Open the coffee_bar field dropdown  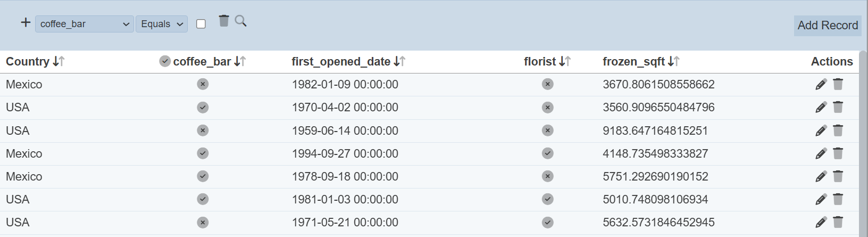pos(84,24)
